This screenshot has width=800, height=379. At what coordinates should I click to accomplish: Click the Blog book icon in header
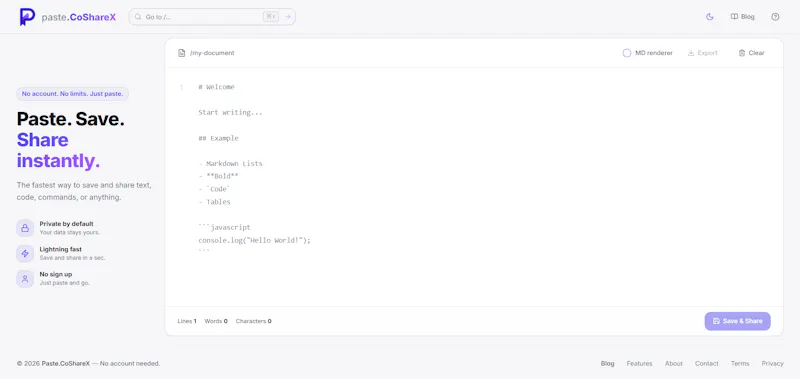point(734,17)
